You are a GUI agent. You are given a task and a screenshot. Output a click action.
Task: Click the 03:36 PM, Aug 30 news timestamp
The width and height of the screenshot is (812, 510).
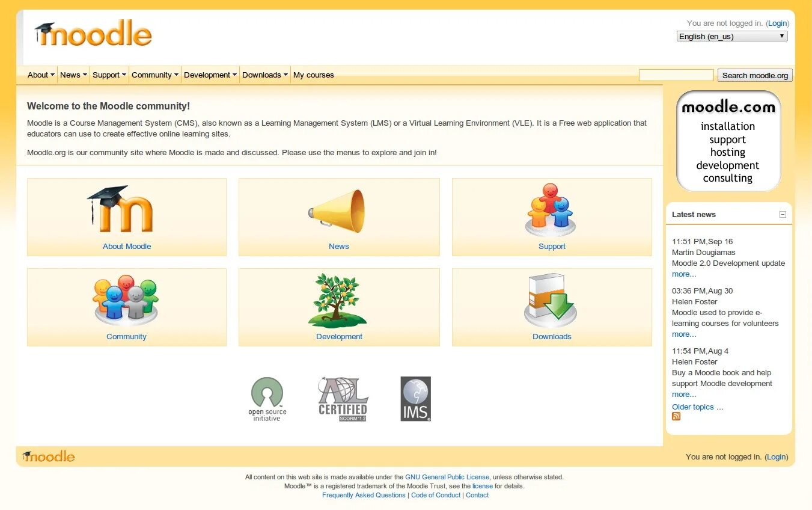(702, 290)
